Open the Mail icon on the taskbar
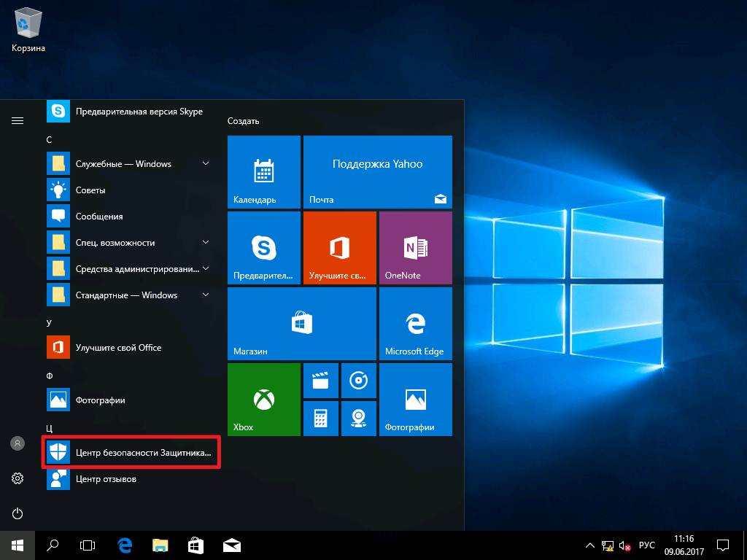Viewport: 747px width, 560px height. pyautogui.click(x=231, y=545)
